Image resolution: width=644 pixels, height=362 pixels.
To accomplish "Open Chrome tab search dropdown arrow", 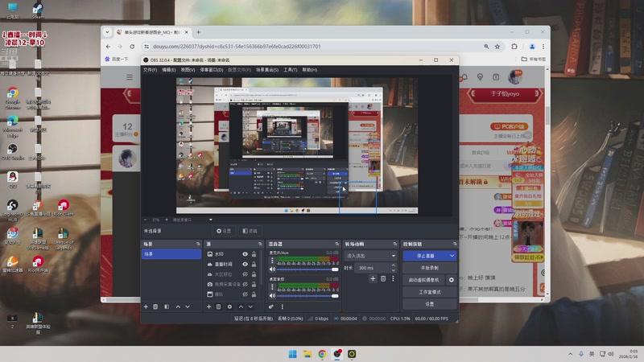I will tap(107, 32).
